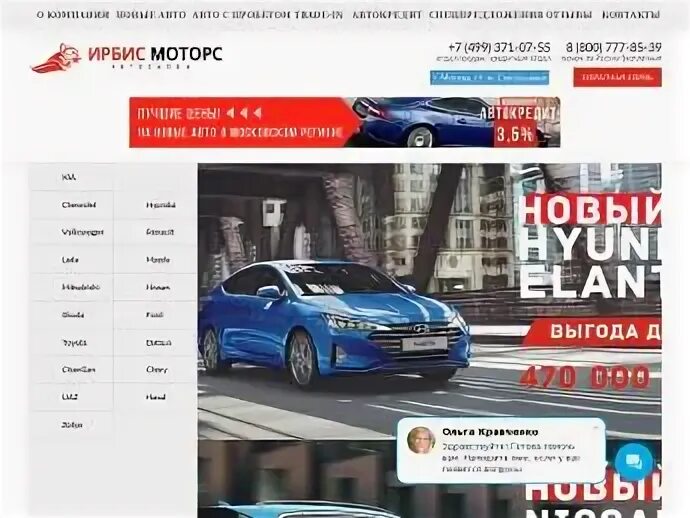Open the О компании menu item
Viewport: 690px width, 518px height.
pyautogui.click(x=73, y=15)
